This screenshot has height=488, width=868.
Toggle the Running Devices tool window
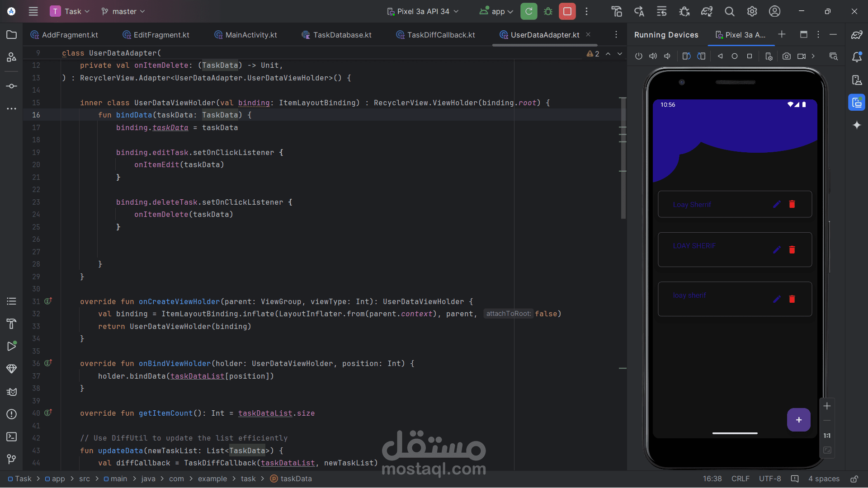click(857, 103)
